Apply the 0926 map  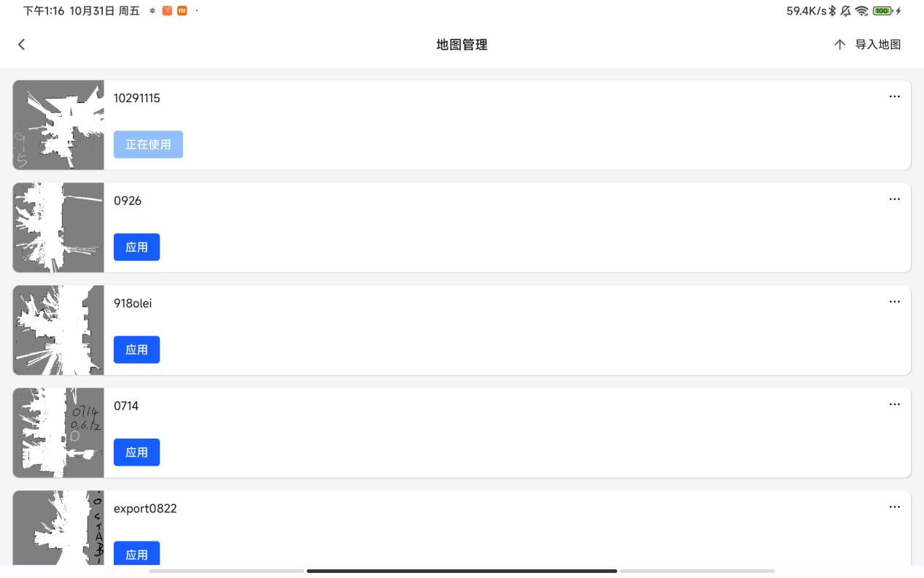pyautogui.click(x=136, y=247)
